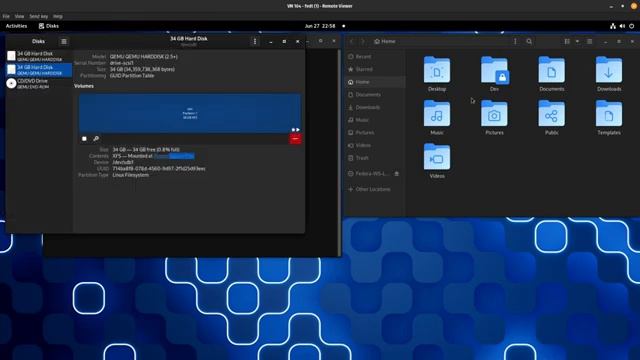Click the Home path bar button in Files

(385, 41)
